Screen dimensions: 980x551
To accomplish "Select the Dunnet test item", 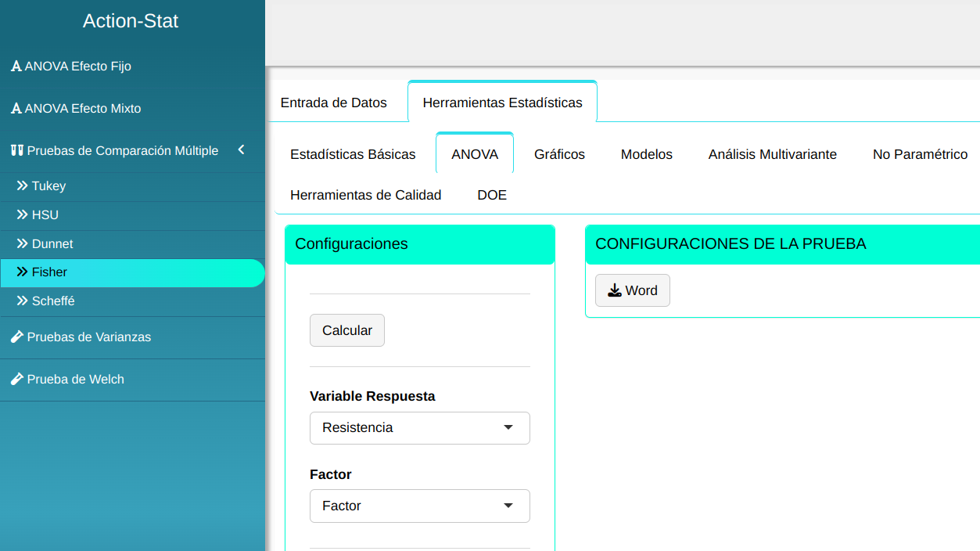I will point(52,244).
